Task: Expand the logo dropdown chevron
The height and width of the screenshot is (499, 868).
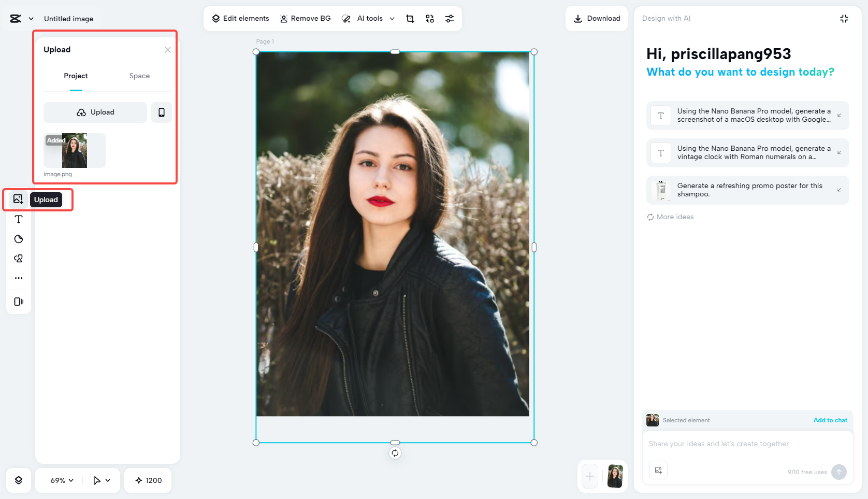Action: (31, 19)
